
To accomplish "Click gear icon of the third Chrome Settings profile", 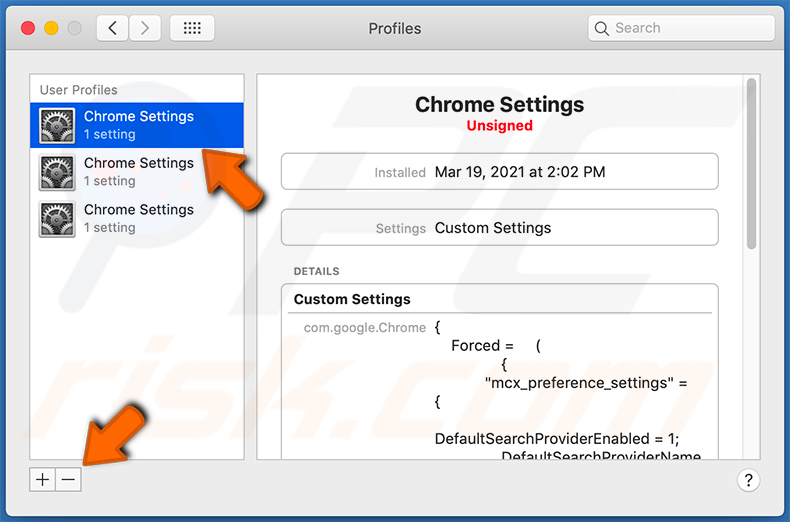I will [x=57, y=219].
